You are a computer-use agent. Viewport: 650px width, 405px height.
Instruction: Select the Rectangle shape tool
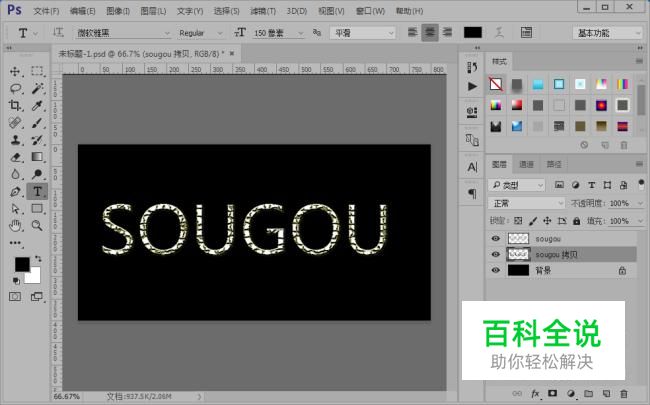(x=37, y=209)
